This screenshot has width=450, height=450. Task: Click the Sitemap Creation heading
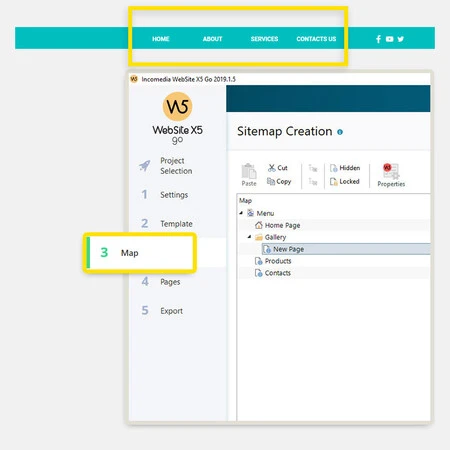(285, 131)
